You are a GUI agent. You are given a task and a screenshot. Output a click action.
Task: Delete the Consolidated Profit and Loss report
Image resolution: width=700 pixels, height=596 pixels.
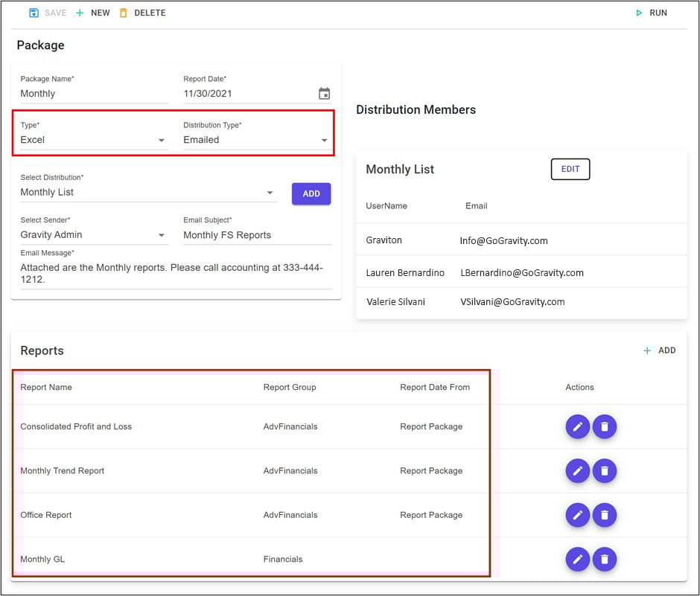605,427
